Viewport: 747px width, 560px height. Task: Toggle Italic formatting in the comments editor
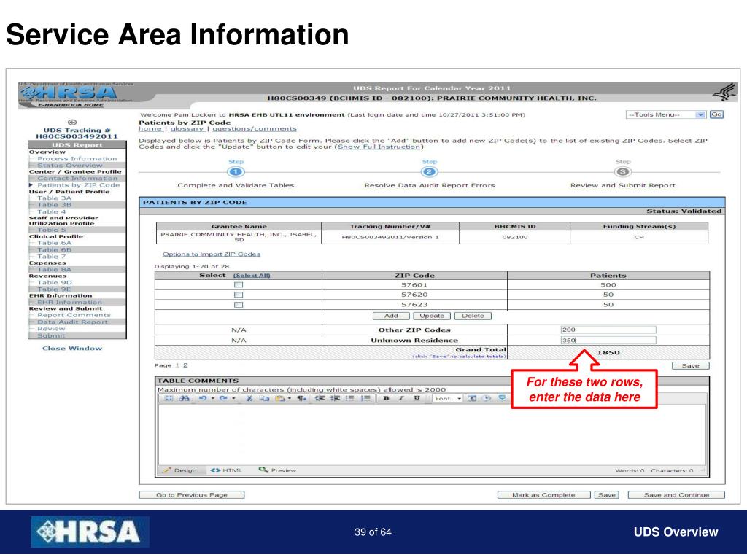coord(401,399)
